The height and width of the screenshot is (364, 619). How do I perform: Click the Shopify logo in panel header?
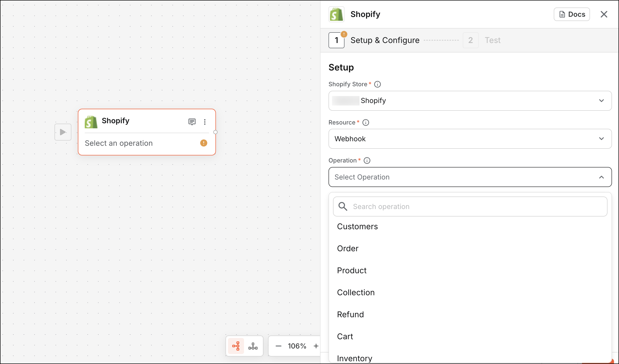336,14
